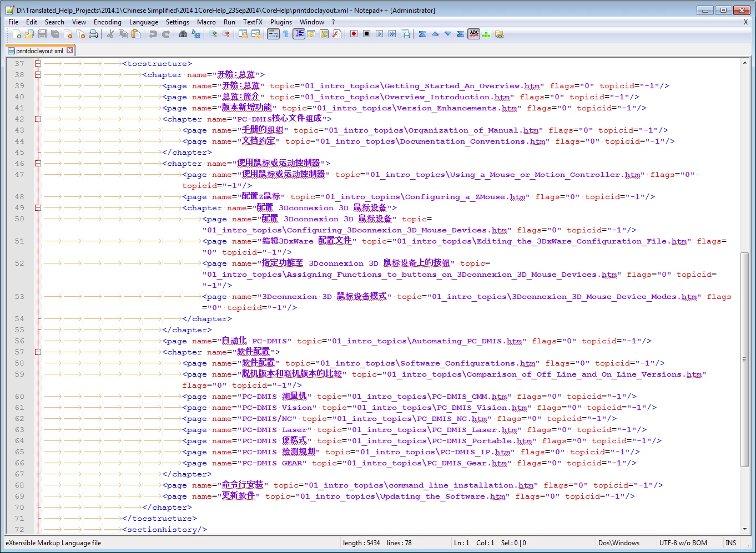Viewport: 756px width, 553px height.
Task: Open the Macro menu
Action: (x=206, y=22)
